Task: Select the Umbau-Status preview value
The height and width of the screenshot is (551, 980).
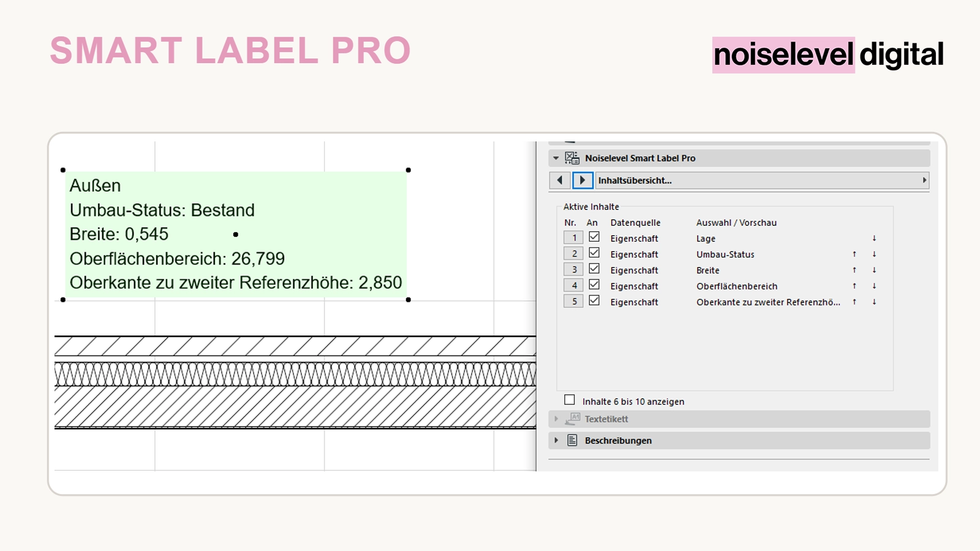Action: click(x=725, y=255)
